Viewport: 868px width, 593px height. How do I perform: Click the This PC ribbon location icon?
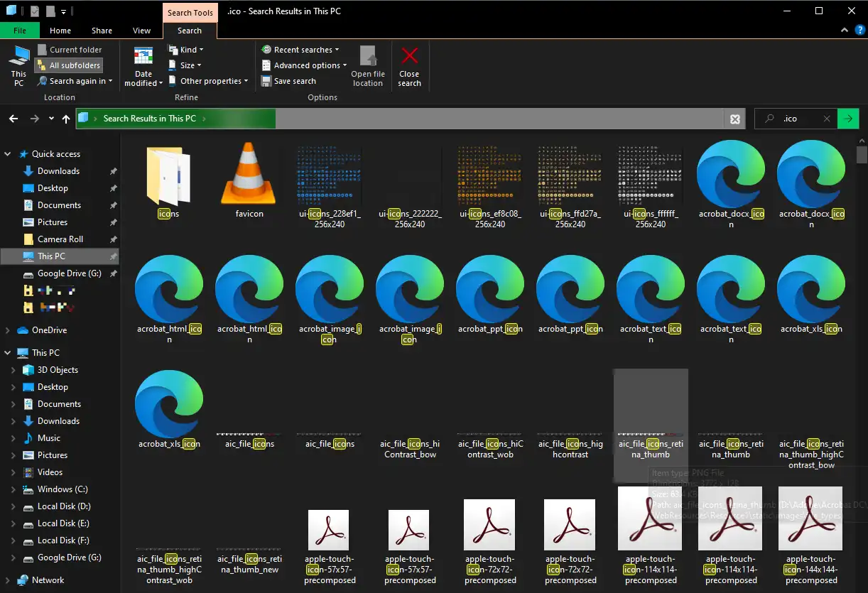click(x=18, y=66)
